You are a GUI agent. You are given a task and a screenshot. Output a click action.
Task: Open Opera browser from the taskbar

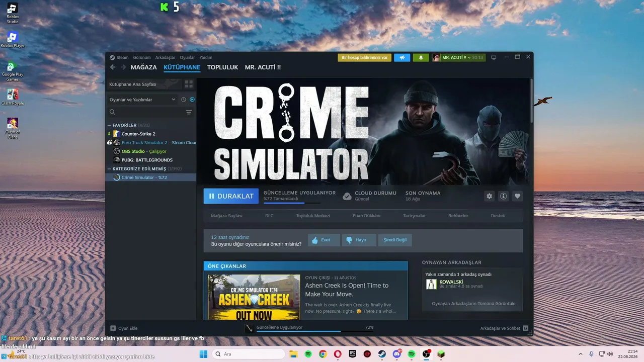coord(338,354)
